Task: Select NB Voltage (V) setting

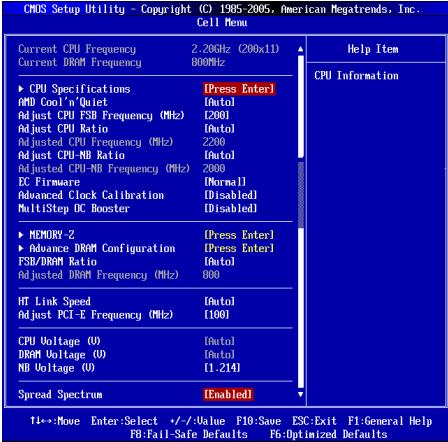Action: [x=57, y=368]
